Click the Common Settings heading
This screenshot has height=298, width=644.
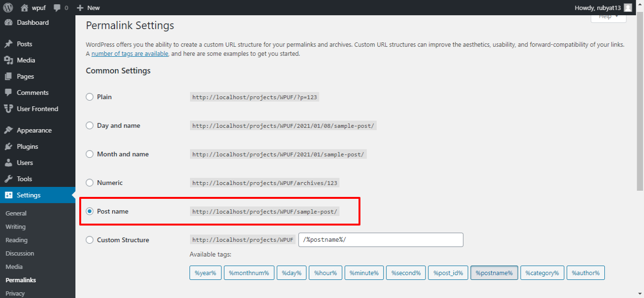tap(118, 71)
